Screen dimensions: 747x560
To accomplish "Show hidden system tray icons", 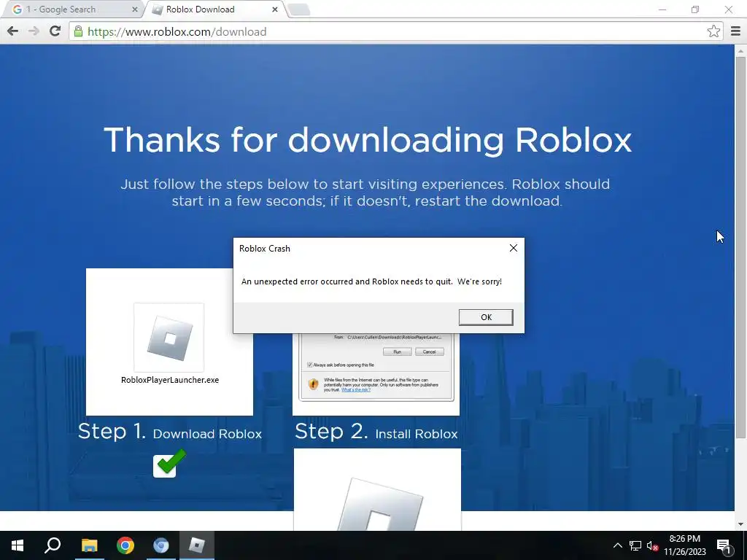I will [x=617, y=545].
